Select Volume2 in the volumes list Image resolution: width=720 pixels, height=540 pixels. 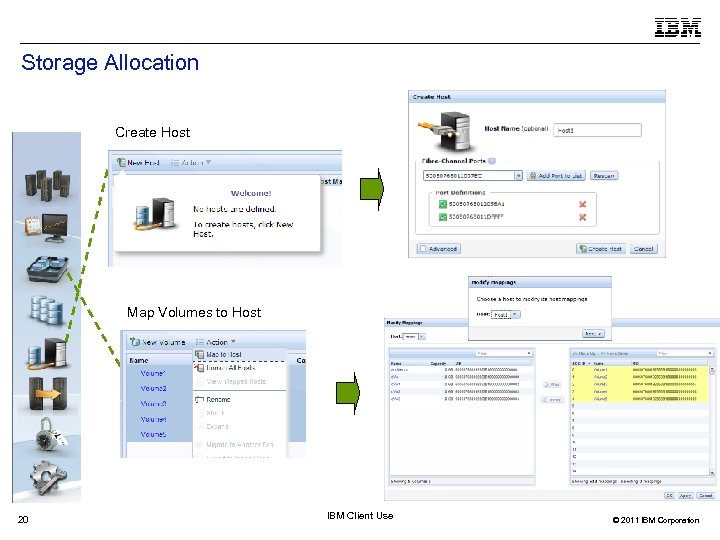point(153,388)
